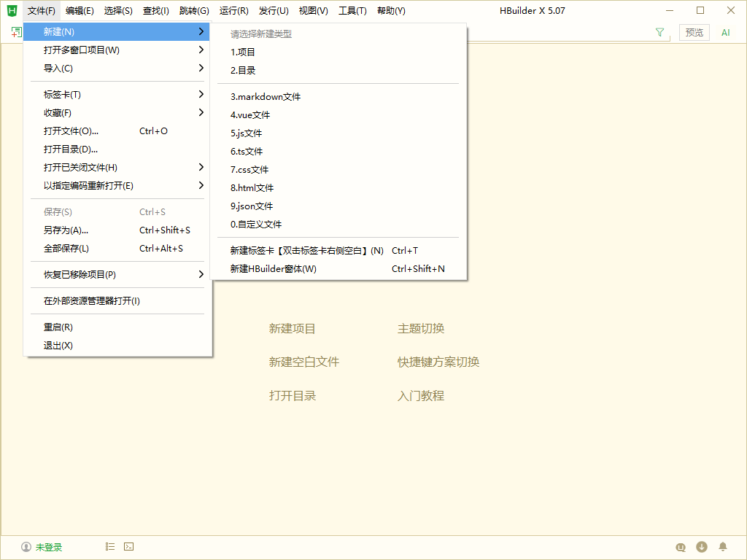
Task: Expand the 打开已关闭文件(H) submenu arrow
Action: tap(201, 167)
